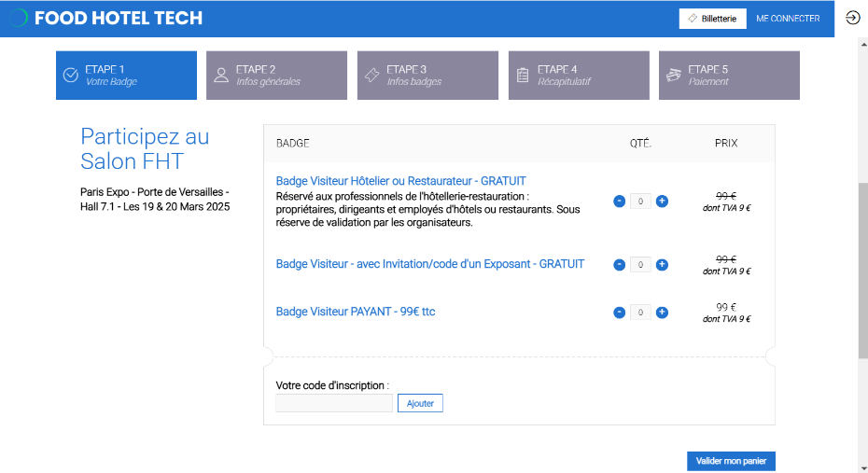Click the login arrow icon at top right
868x473 pixels.
click(x=852, y=18)
